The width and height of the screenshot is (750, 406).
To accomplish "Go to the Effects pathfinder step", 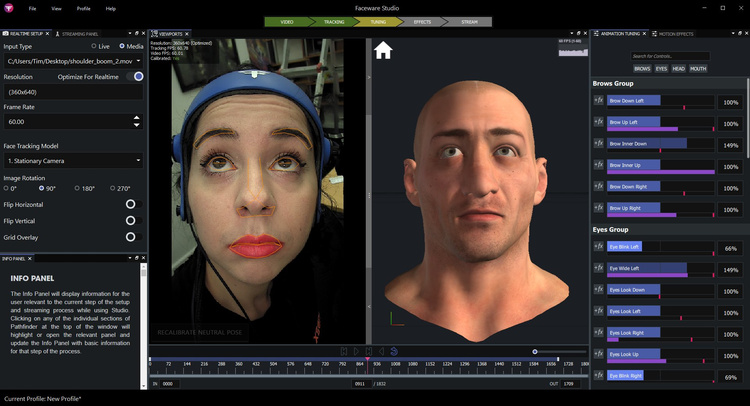I will (422, 22).
